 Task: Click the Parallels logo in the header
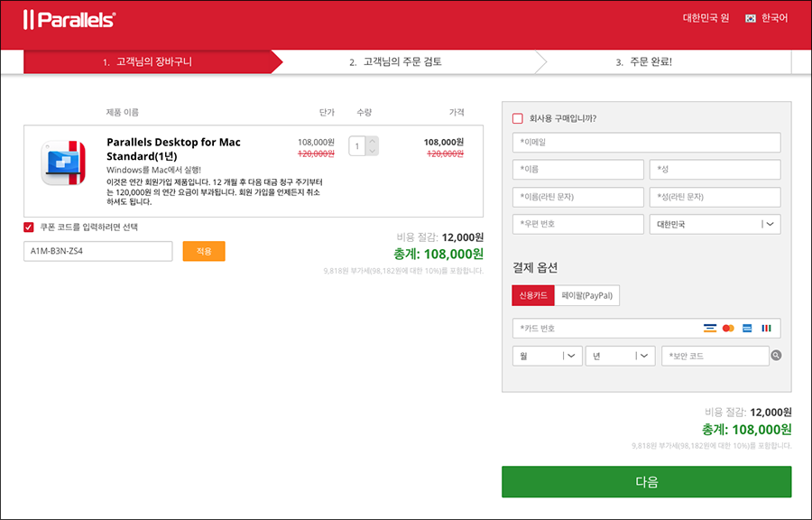(x=69, y=20)
